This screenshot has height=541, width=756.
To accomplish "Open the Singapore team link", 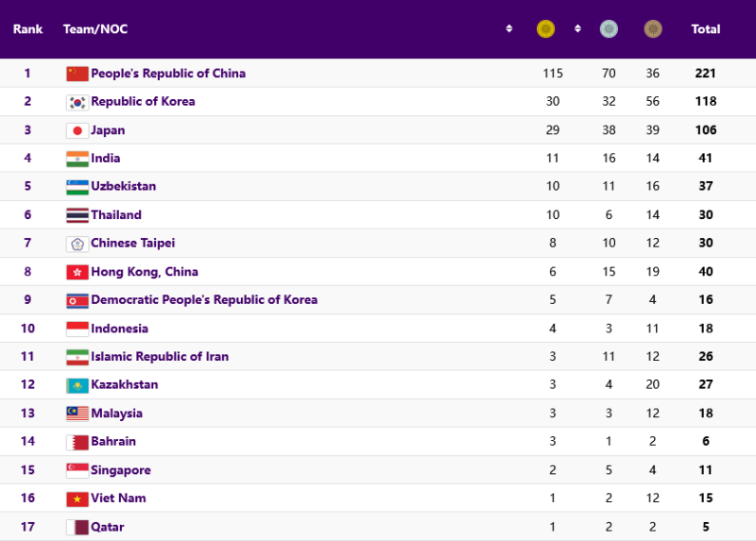I will coord(121,470).
